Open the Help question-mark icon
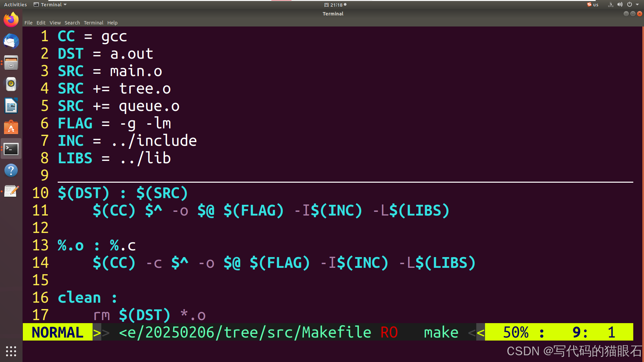Viewport: 644px width, 362px height. [11, 170]
